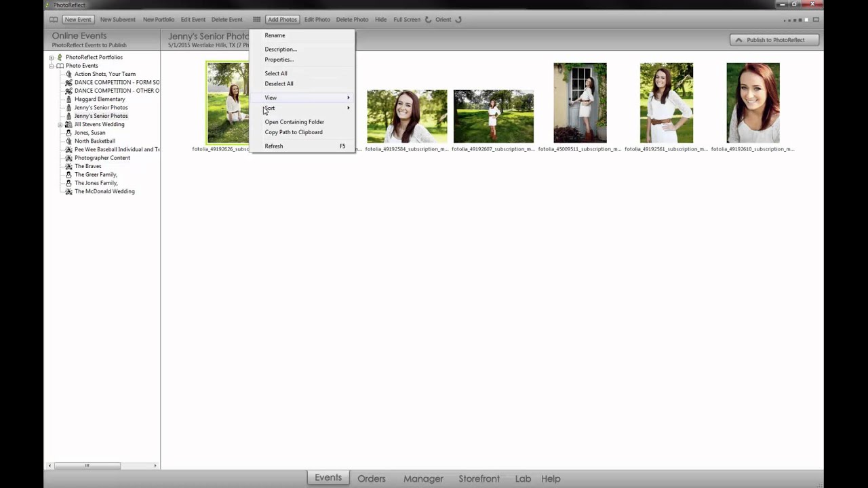868x488 pixels.
Task: Select thumbnail fotolia_49192607 standing on lawn
Action: click(x=494, y=117)
